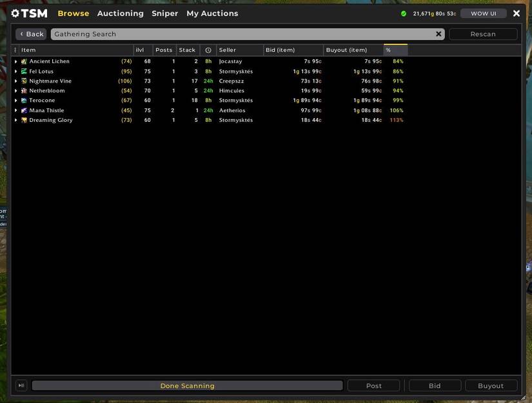This screenshot has height=403, width=532.
Task: Click the Terocone item icon
Action: click(x=25, y=99)
